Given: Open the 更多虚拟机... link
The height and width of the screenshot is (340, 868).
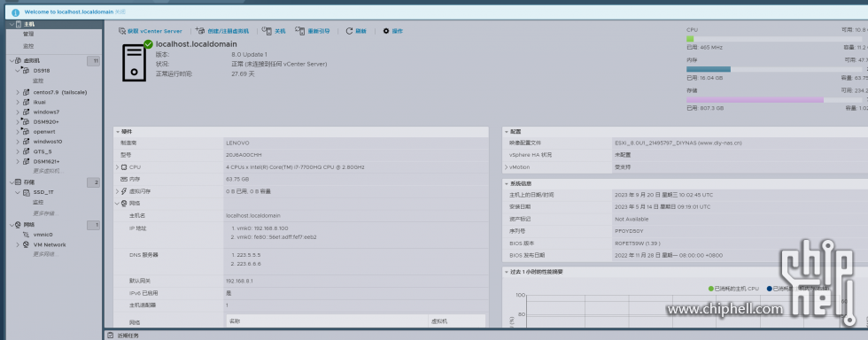Looking at the screenshot, I should click(47, 171).
